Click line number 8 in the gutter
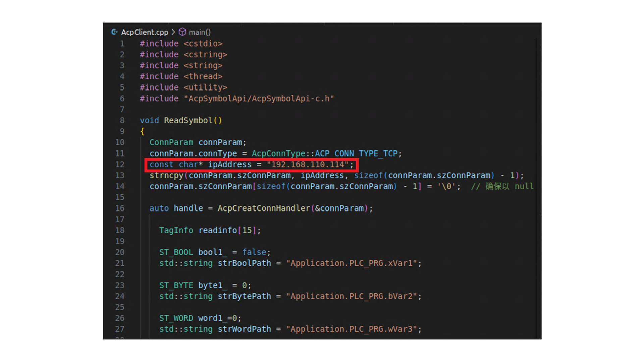 point(122,120)
